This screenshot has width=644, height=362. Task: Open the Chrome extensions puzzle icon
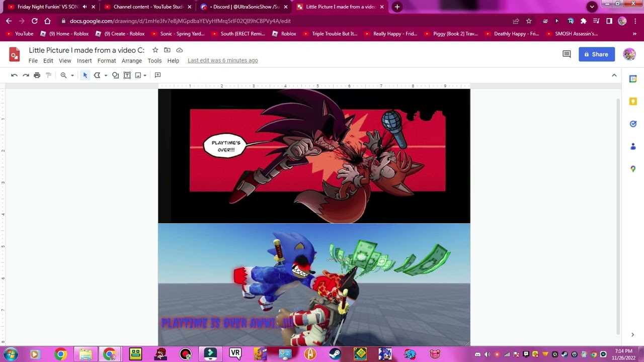point(583,21)
